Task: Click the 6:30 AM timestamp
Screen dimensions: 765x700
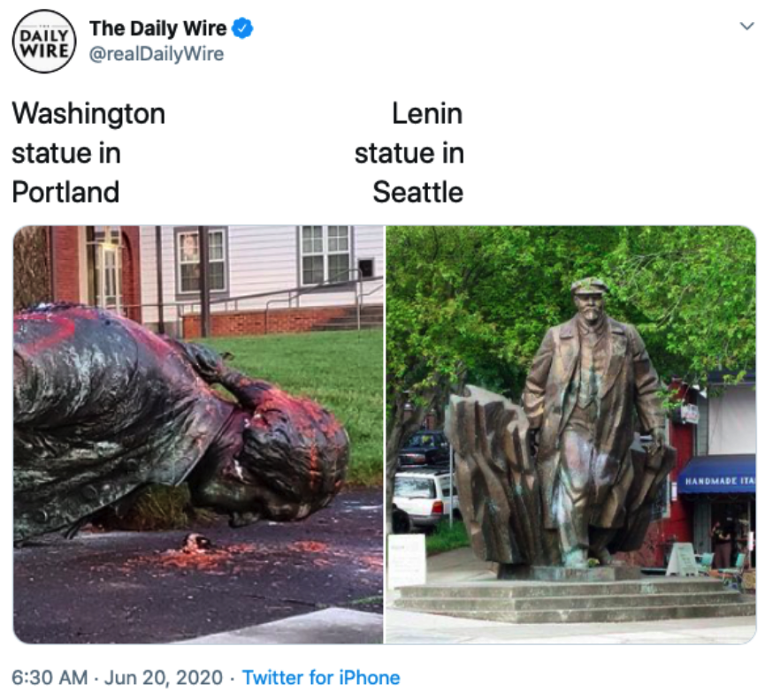Action: click(x=50, y=678)
